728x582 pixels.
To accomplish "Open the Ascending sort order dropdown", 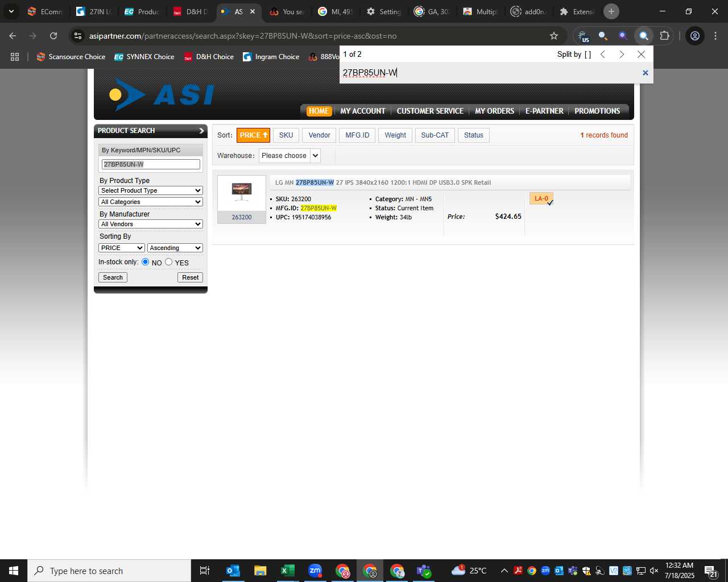I will [175, 248].
